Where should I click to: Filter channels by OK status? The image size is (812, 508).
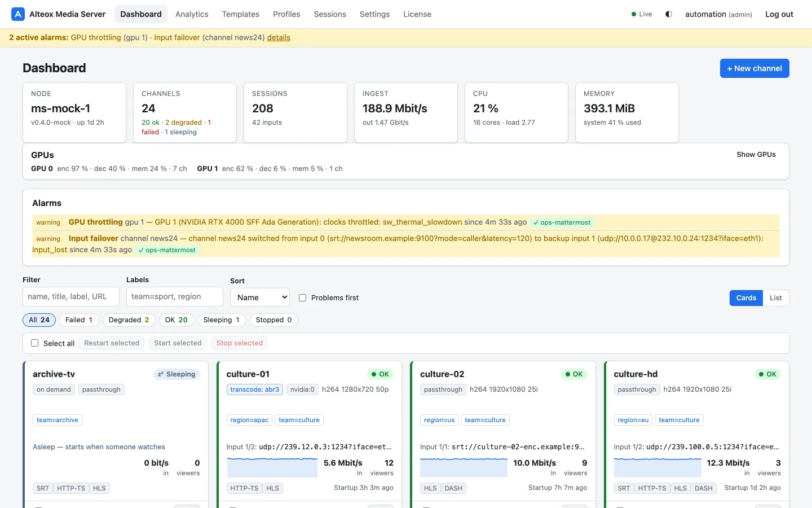[x=176, y=320]
